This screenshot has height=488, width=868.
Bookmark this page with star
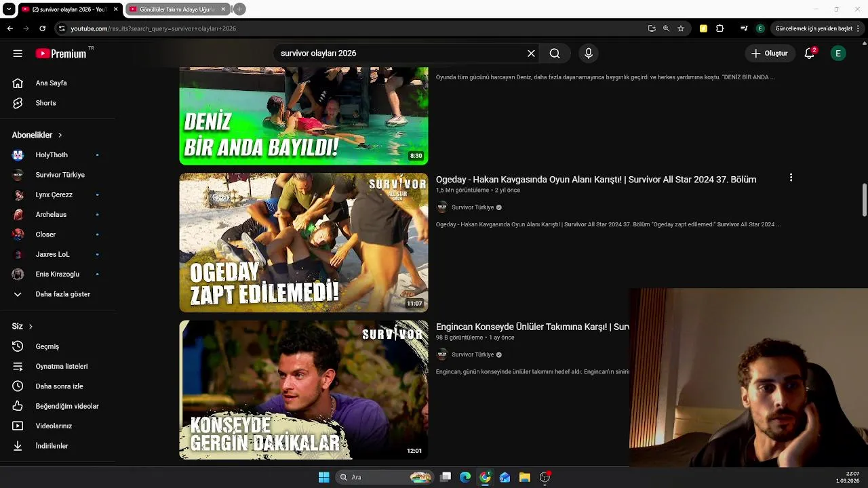coord(681,28)
